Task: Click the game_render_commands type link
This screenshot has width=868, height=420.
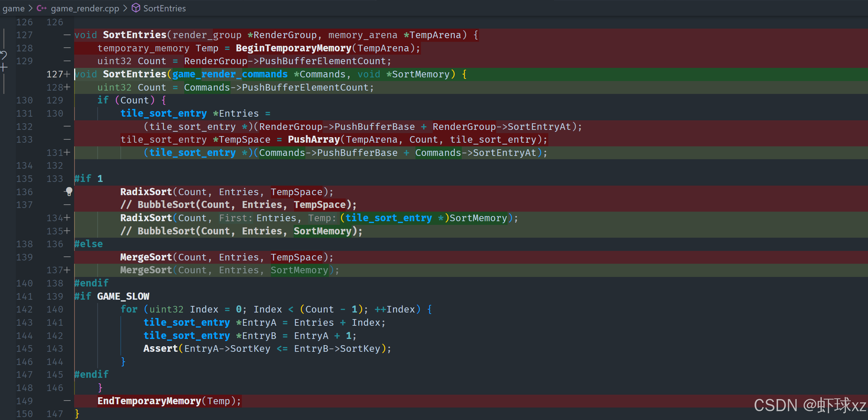Action: [230, 74]
